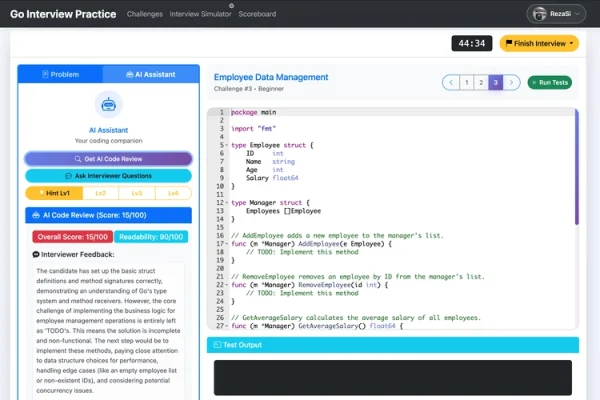The height and width of the screenshot is (400, 600).
Task: Click the flag icon on Finish Interview
Action: tap(509, 43)
